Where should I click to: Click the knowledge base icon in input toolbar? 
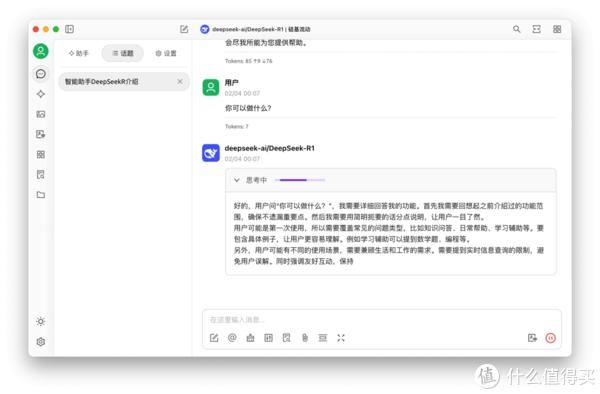(287, 338)
